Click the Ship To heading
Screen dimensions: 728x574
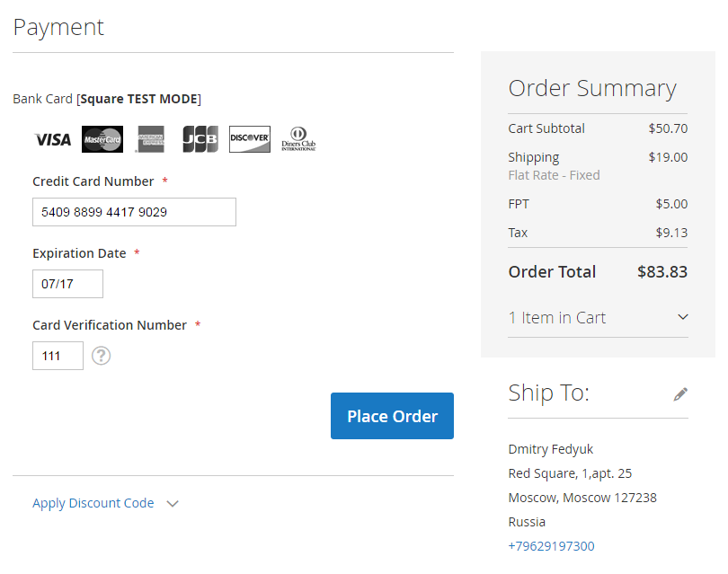pos(548,393)
